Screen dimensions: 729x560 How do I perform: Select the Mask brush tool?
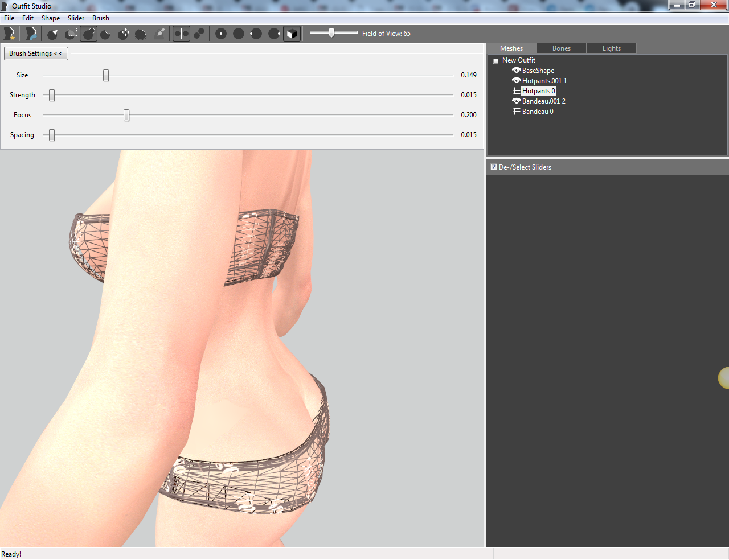click(x=71, y=34)
